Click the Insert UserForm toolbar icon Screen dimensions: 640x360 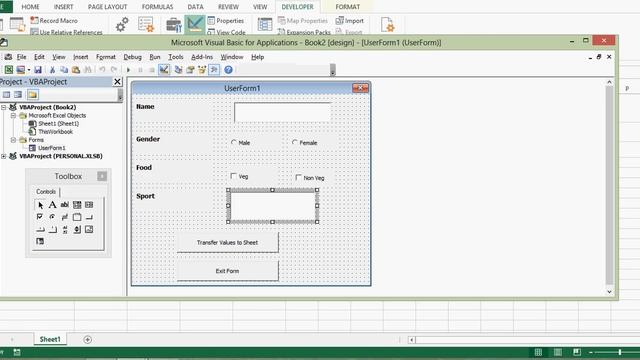point(20,70)
